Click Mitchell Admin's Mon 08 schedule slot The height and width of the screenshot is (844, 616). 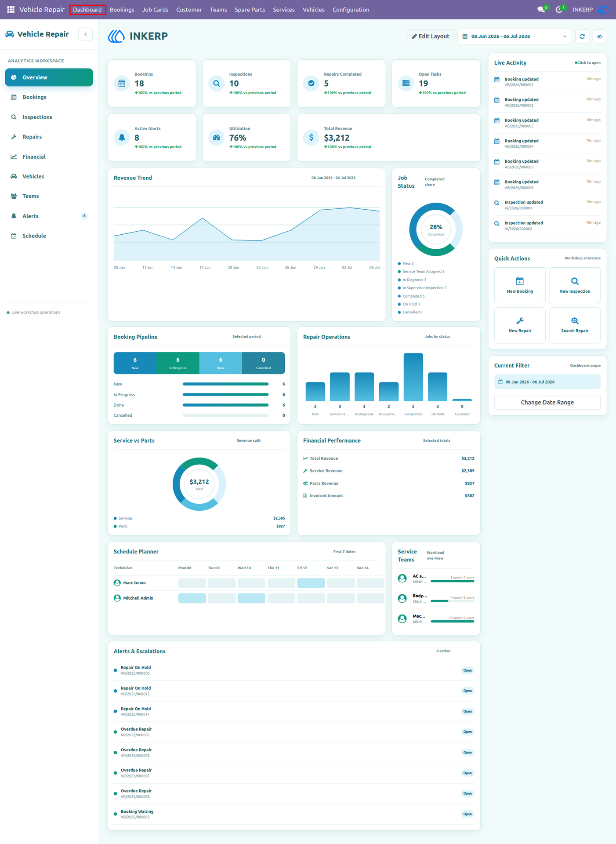click(192, 598)
